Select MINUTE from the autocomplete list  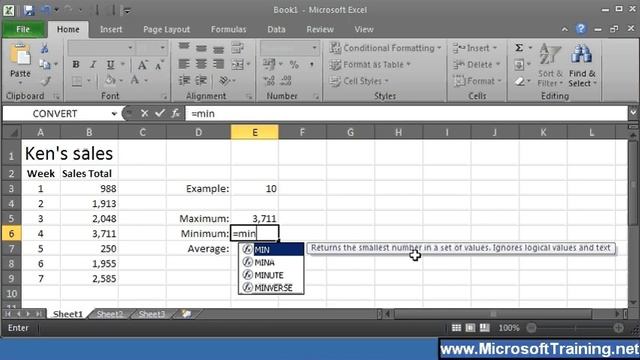[271, 275]
